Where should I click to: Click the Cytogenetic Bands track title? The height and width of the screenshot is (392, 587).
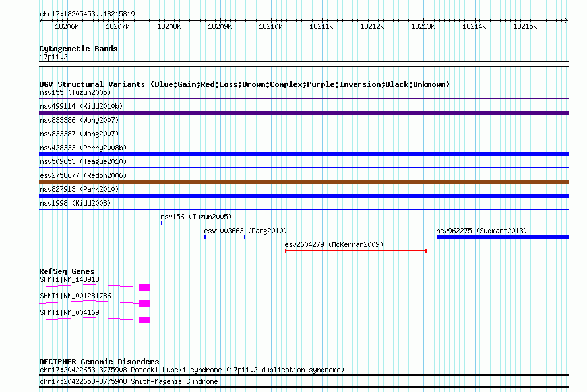click(x=78, y=49)
